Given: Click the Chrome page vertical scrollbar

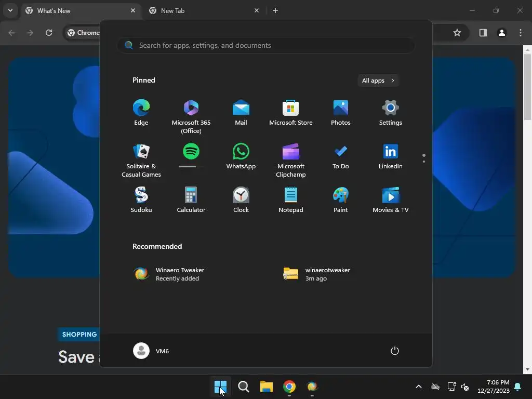Looking at the screenshot, I should 527,87.
